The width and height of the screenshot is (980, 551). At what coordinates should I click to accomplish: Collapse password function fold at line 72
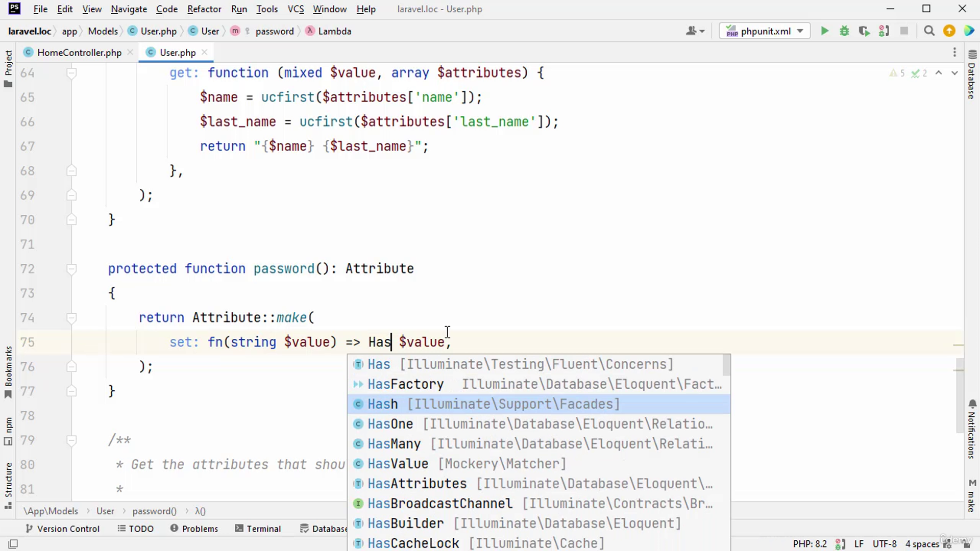point(71,269)
